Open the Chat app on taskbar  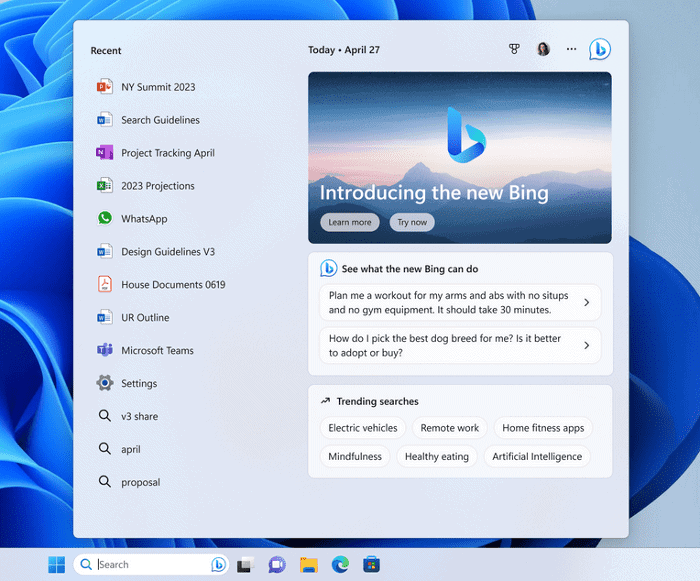277,564
